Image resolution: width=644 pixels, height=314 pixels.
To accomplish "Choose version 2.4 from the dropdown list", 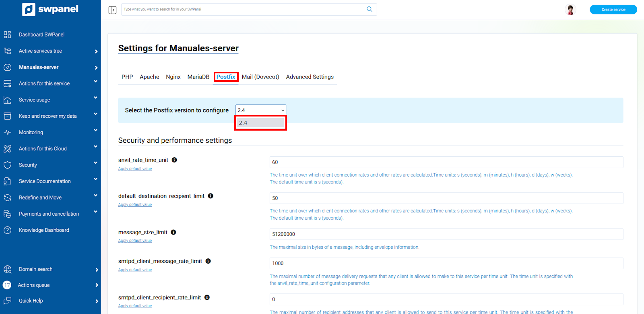I will point(260,123).
